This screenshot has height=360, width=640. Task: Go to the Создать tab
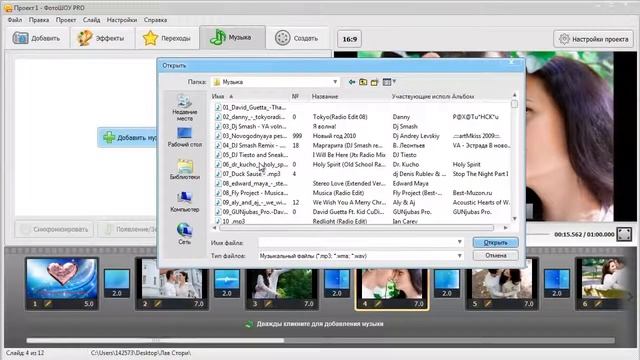297,38
